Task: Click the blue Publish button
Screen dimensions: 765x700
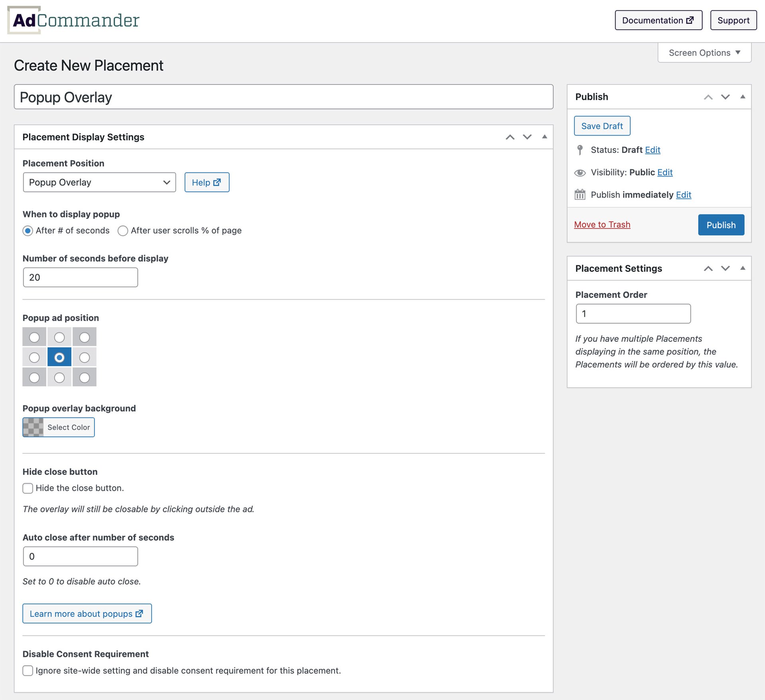Action: [x=721, y=225]
